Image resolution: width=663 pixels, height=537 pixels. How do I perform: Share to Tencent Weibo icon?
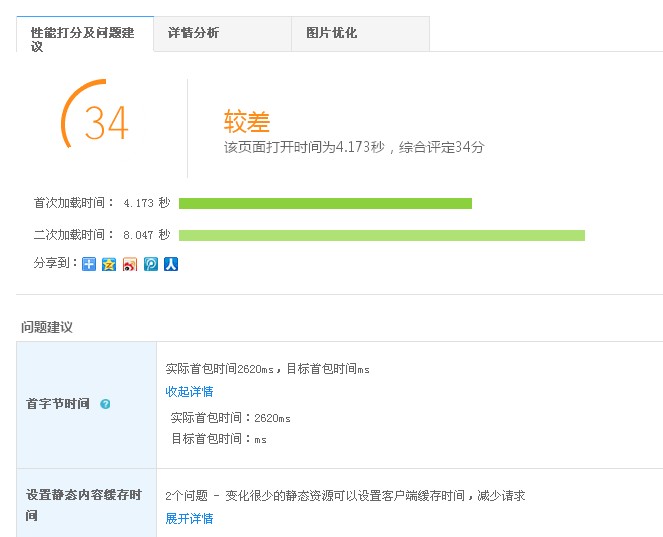tap(151, 264)
